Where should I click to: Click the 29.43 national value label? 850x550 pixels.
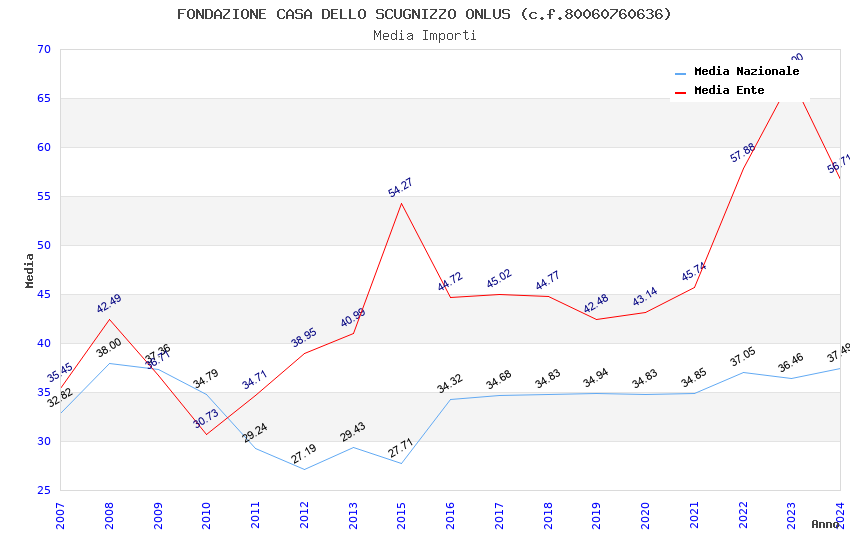click(x=353, y=432)
